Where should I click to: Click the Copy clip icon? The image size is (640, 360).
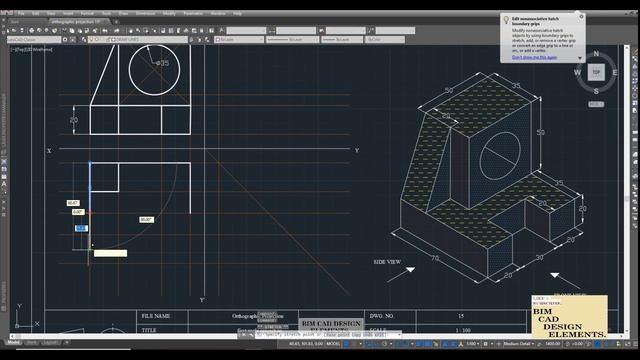(x=71, y=31)
